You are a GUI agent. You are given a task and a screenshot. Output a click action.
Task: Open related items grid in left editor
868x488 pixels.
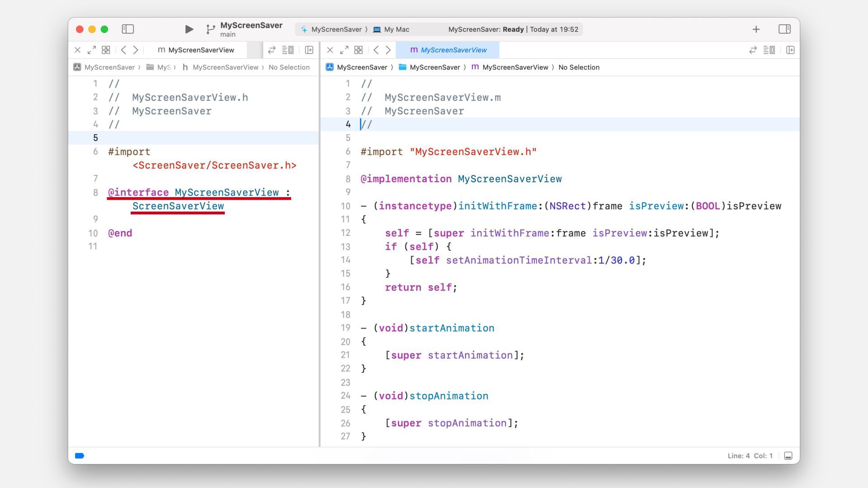[x=106, y=50]
